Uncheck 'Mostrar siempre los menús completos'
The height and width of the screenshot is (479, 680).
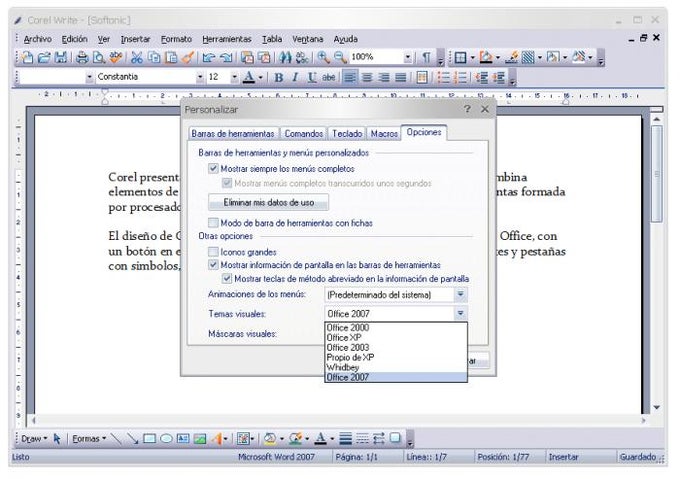click(213, 168)
